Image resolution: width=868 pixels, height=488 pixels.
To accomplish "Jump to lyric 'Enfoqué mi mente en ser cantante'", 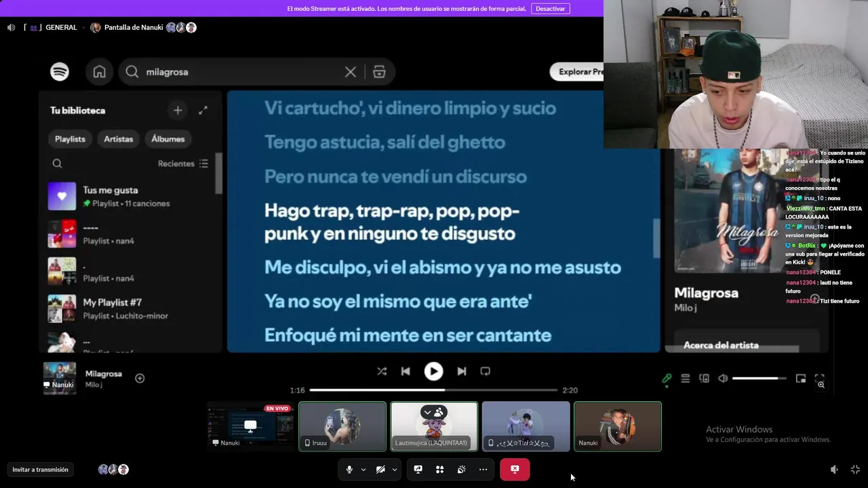I will 408,335.
